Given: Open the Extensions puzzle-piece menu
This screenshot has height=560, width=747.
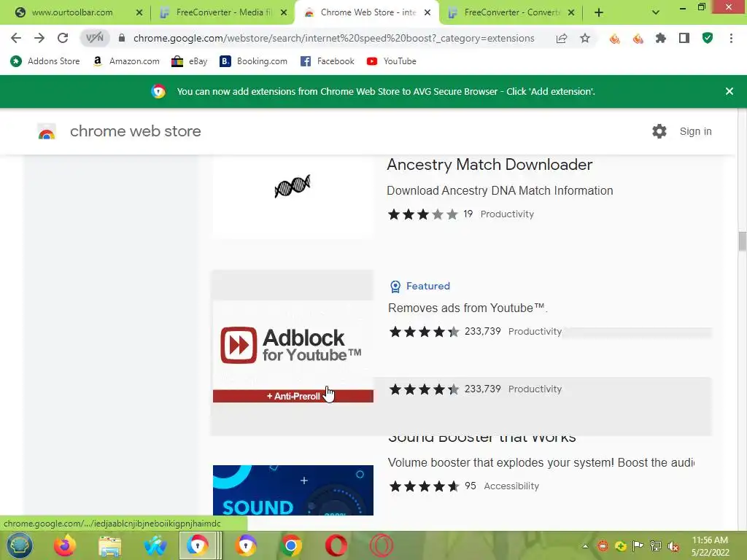Looking at the screenshot, I should [x=661, y=38].
